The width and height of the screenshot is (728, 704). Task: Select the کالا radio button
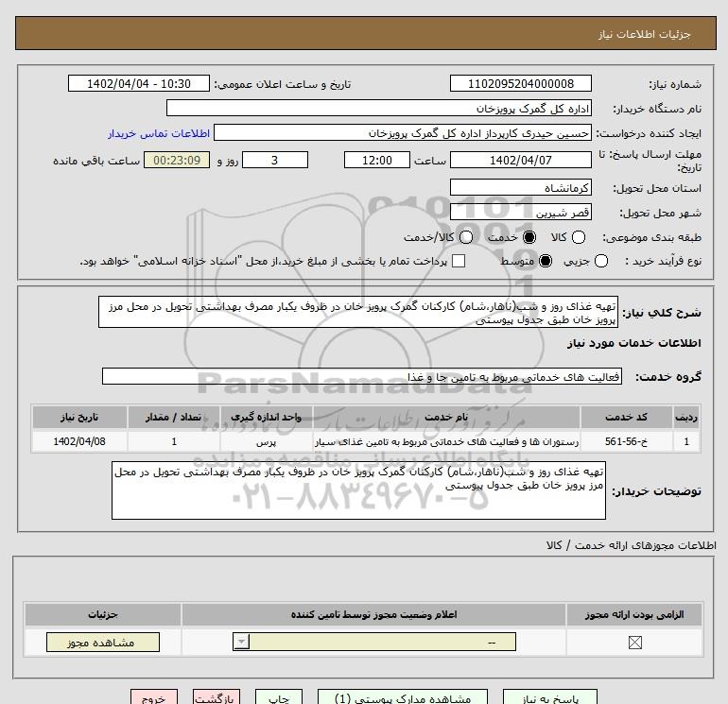[x=578, y=237]
